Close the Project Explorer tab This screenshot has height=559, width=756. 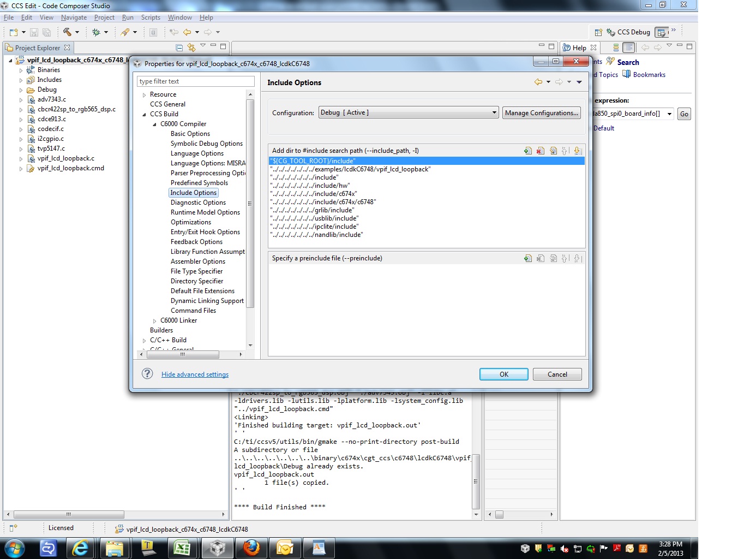point(67,47)
